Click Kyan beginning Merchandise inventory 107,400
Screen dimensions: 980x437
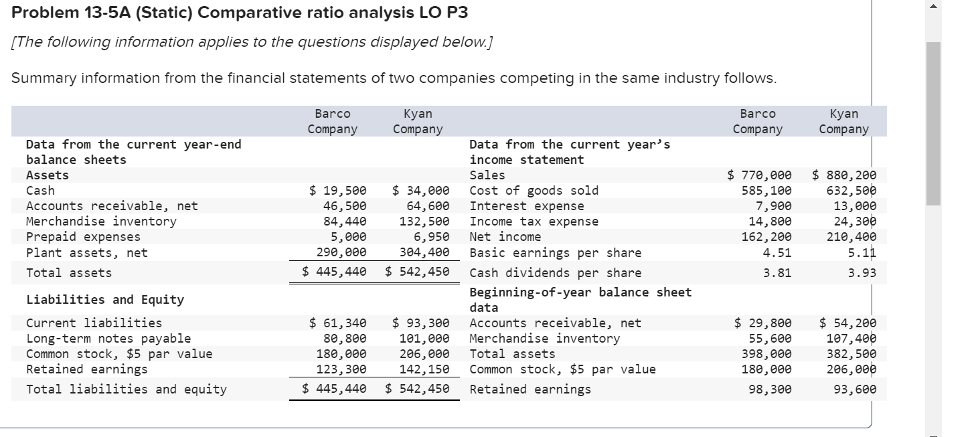click(851, 339)
